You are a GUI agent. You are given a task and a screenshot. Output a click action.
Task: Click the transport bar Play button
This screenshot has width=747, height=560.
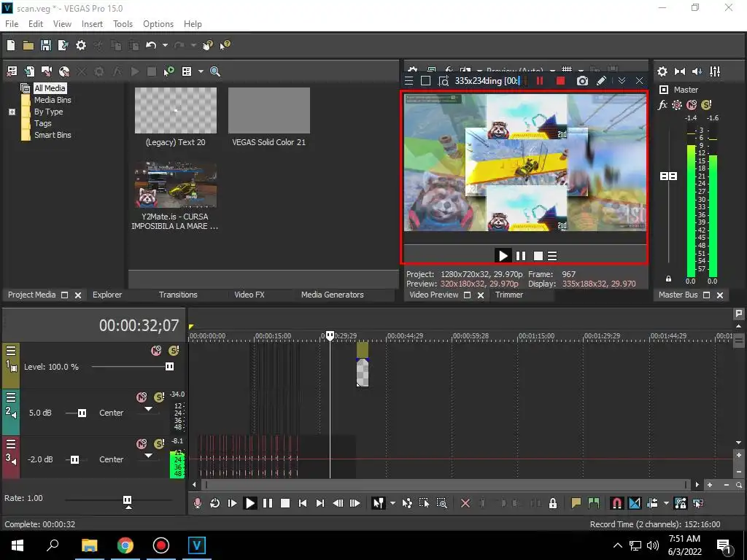pos(249,503)
